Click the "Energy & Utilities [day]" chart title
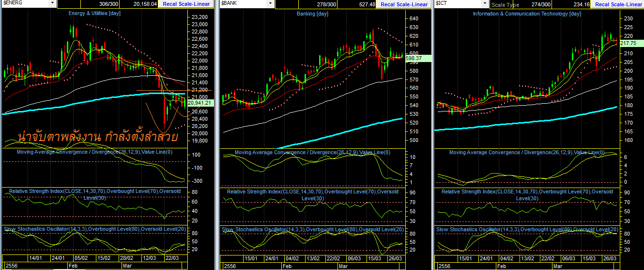 [93, 13]
